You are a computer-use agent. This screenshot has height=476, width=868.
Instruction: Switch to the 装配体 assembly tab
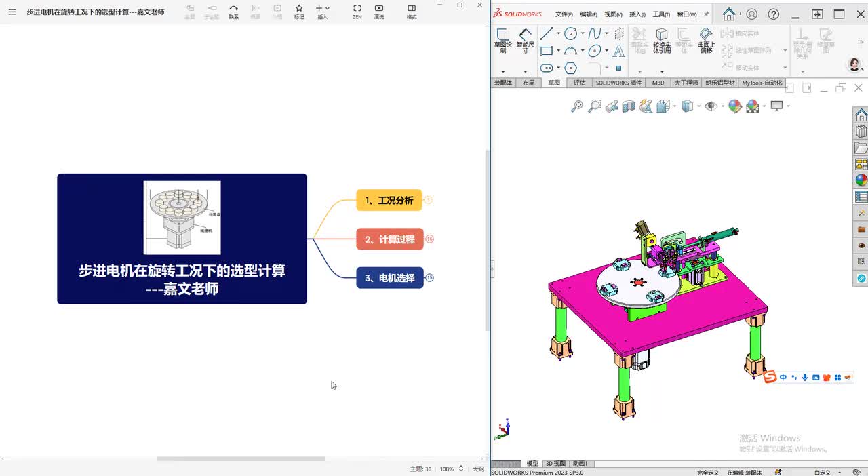[503, 83]
